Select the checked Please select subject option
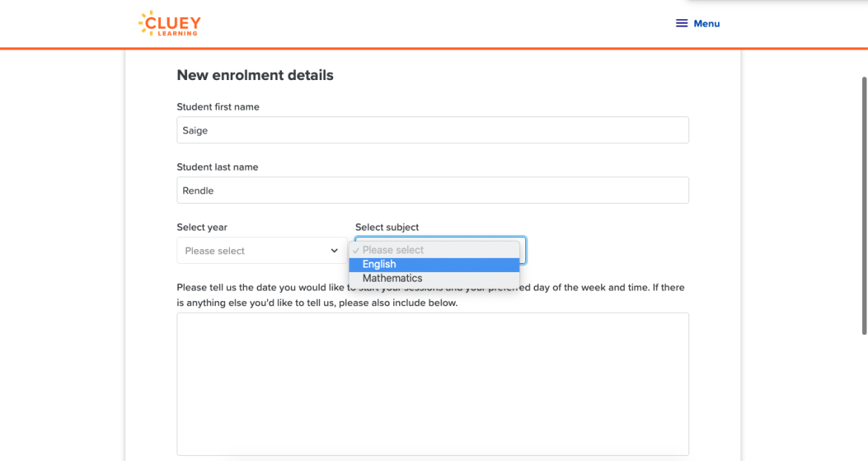The image size is (868, 461). [434, 251]
